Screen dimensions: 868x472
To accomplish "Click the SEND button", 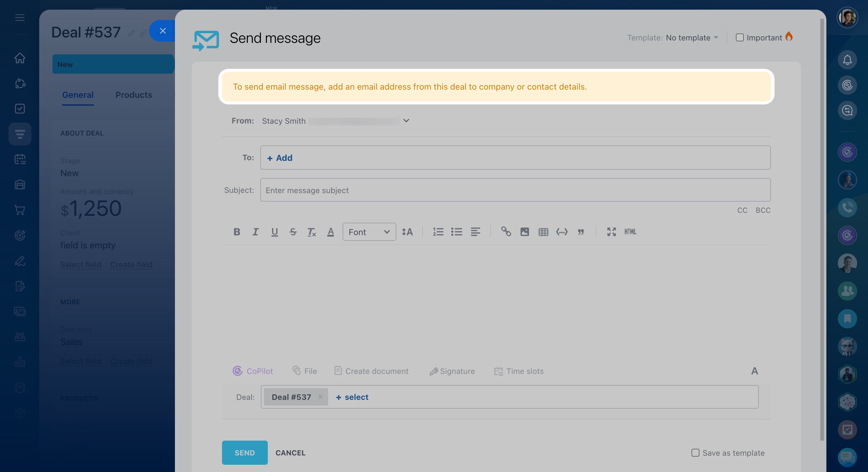I will point(245,452).
